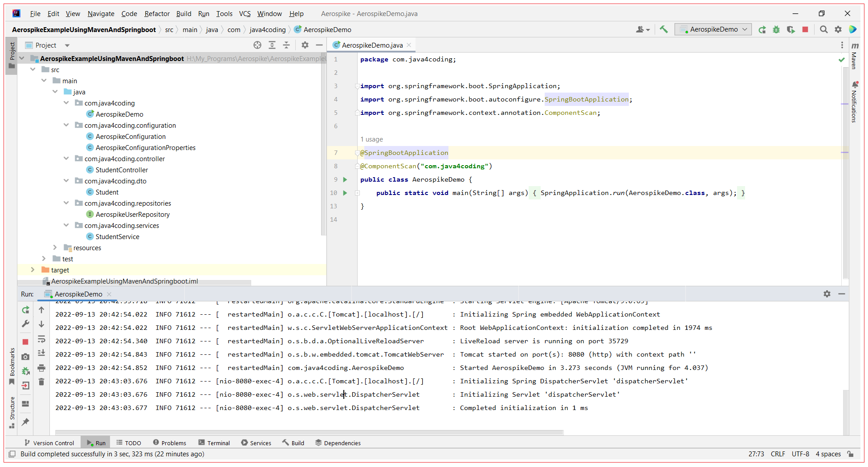Viewport: 868px width, 467px height.
Task: Open the Structure side panel
Action: [x=12, y=412]
